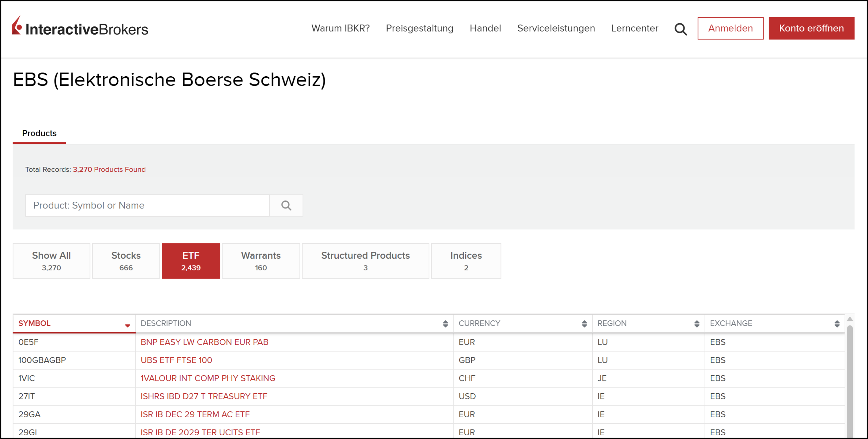
Task: Focus the Product Symbol or Name field
Action: tap(147, 205)
